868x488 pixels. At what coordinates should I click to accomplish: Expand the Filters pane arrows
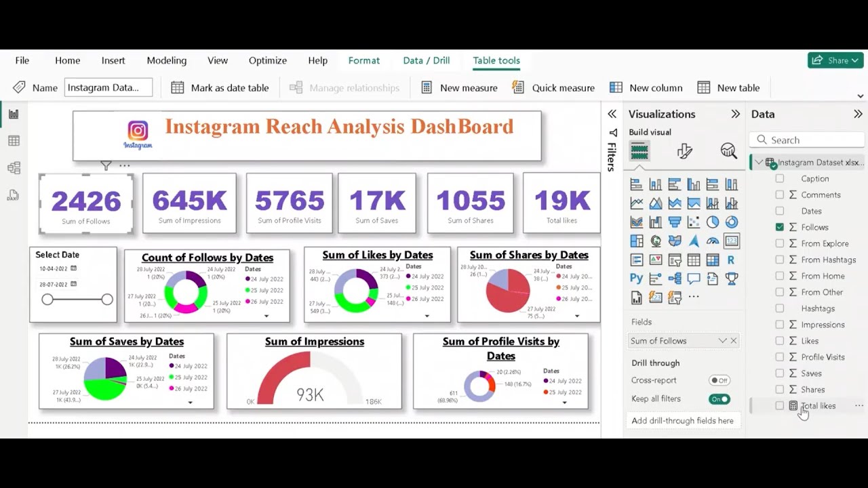point(612,115)
